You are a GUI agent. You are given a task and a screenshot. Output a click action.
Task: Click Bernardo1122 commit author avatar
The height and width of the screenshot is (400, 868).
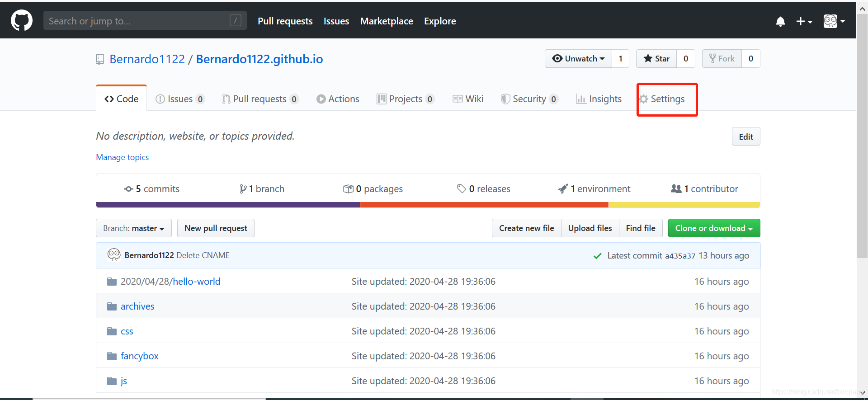click(x=114, y=255)
